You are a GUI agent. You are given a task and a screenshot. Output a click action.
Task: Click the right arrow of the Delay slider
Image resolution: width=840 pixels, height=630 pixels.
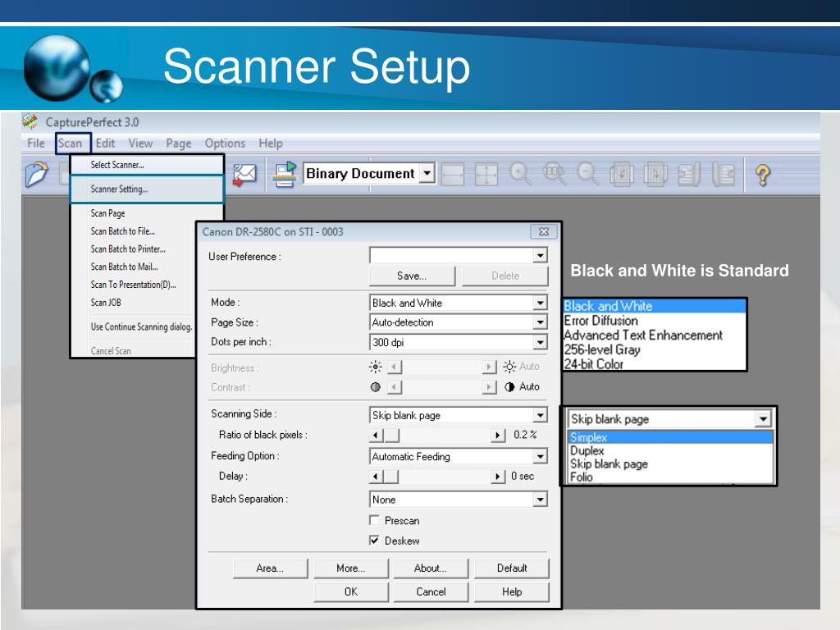pos(498,477)
